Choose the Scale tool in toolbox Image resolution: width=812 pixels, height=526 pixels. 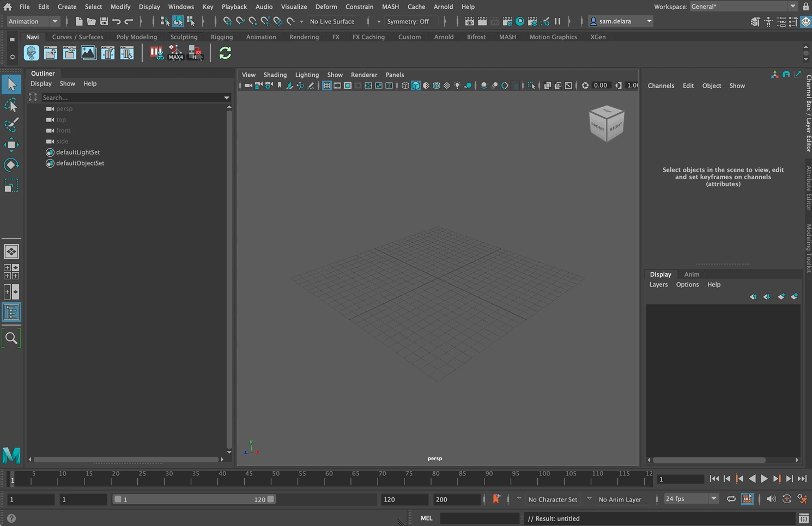point(11,186)
